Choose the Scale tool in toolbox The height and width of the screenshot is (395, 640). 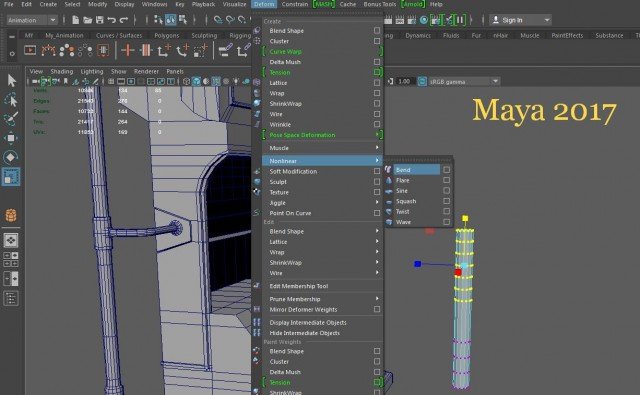click(11, 177)
